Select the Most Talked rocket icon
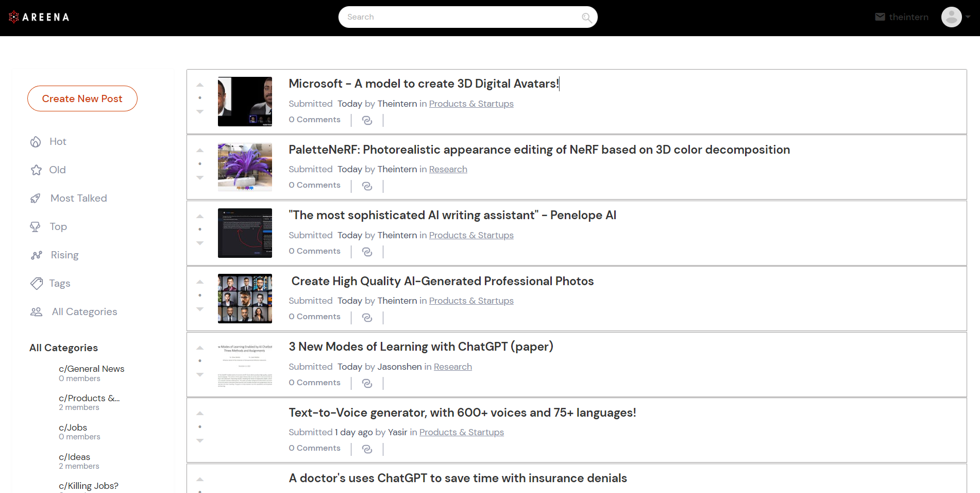The width and height of the screenshot is (980, 493). (x=36, y=199)
